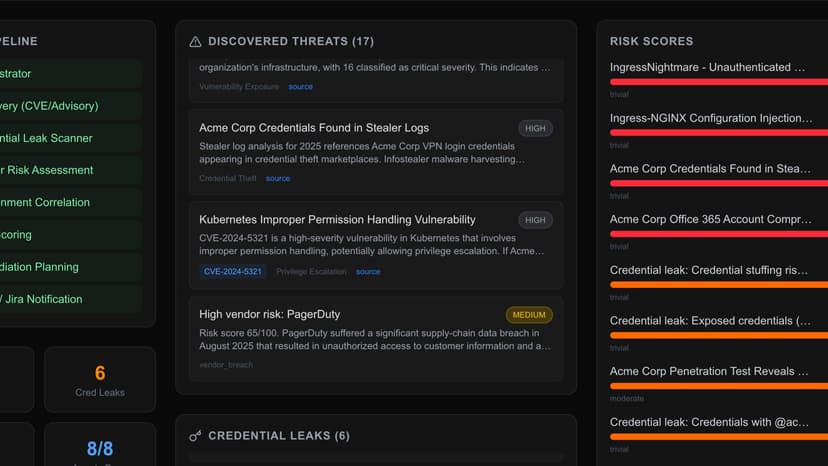Image resolution: width=828 pixels, height=466 pixels.
Task: Open the source link under Vulnerability Exposure
Action: click(300, 87)
